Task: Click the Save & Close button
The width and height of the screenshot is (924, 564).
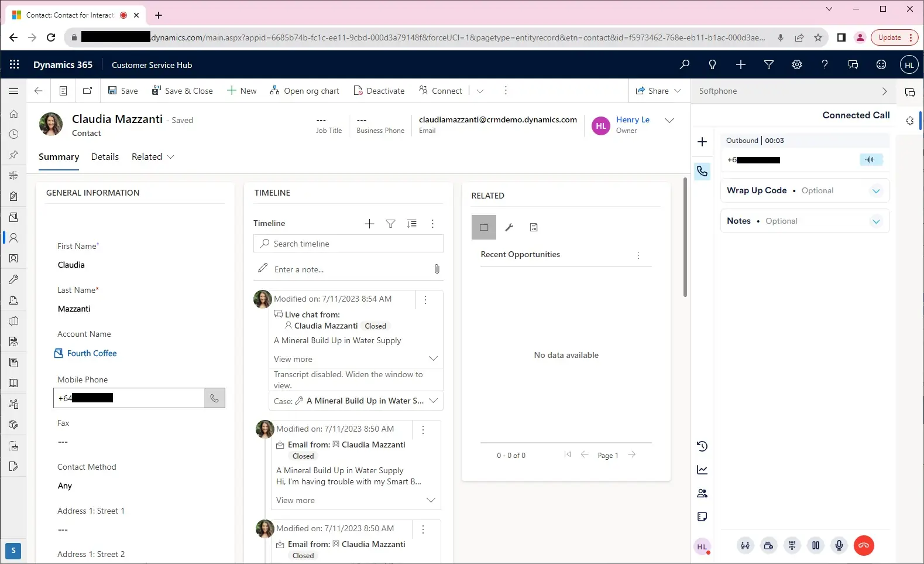Action: pos(182,91)
